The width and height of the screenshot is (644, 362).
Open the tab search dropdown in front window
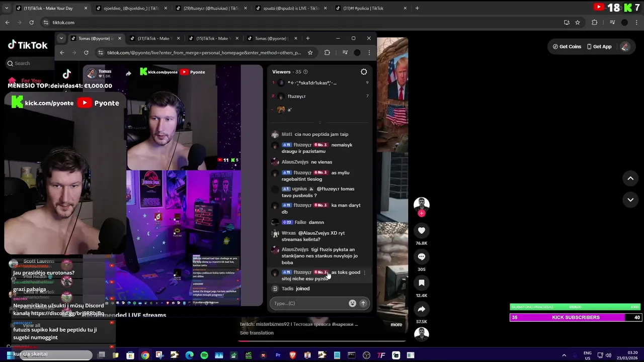pos(61,38)
